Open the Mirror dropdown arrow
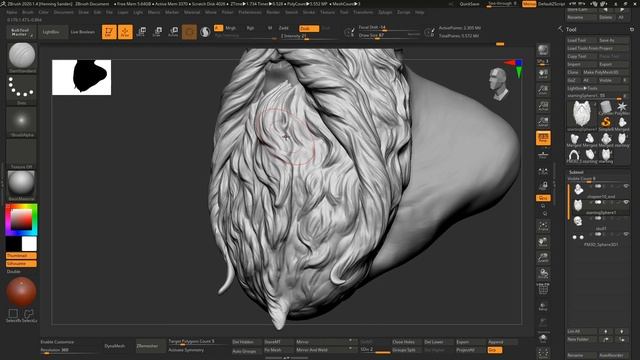The height and width of the screenshot is (360, 640). coord(350,341)
